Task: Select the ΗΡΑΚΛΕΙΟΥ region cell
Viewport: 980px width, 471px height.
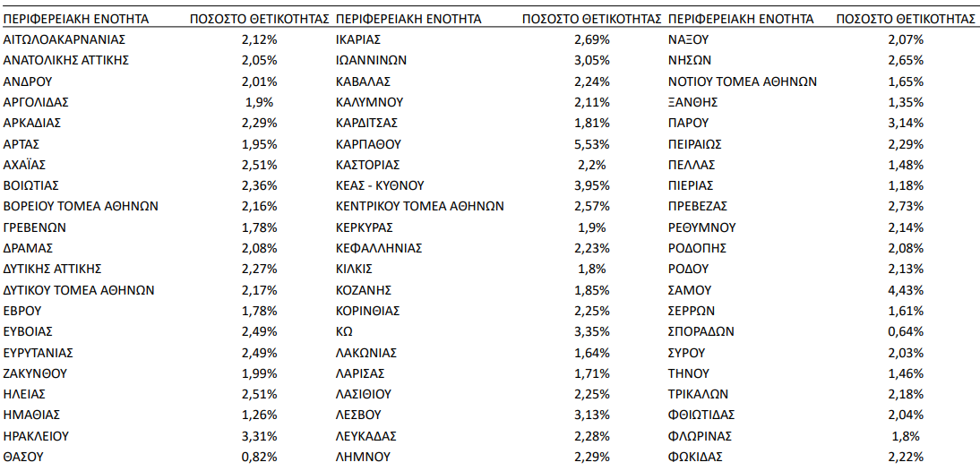Action: click(x=36, y=436)
